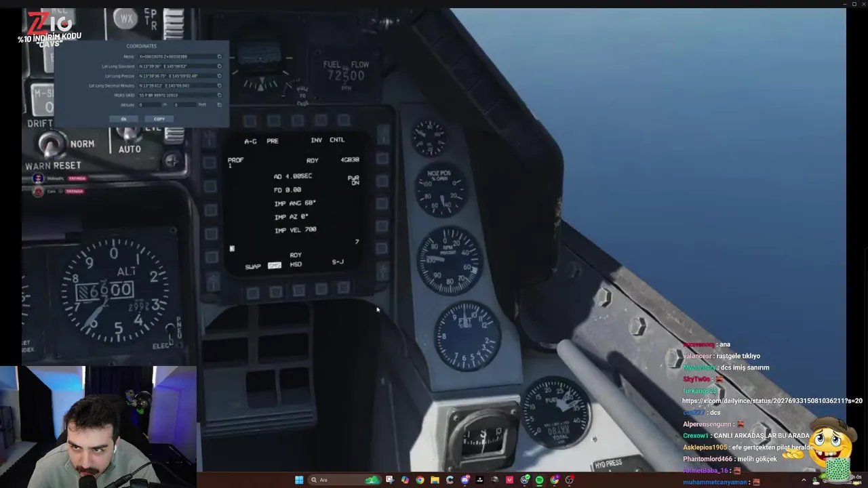Screen dimensions: 868x488
Task: Push the MFD button beside 4GB38
Action: 383,160
